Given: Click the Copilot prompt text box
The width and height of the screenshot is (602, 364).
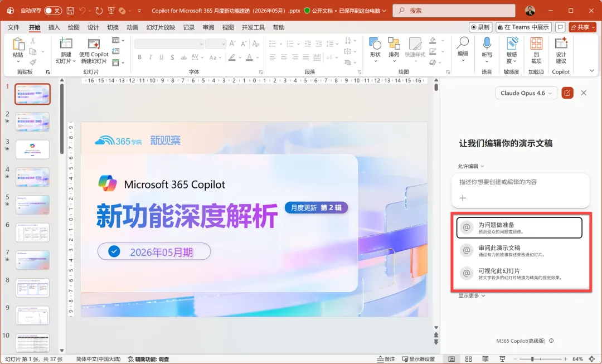Looking at the screenshot, I should [520, 182].
